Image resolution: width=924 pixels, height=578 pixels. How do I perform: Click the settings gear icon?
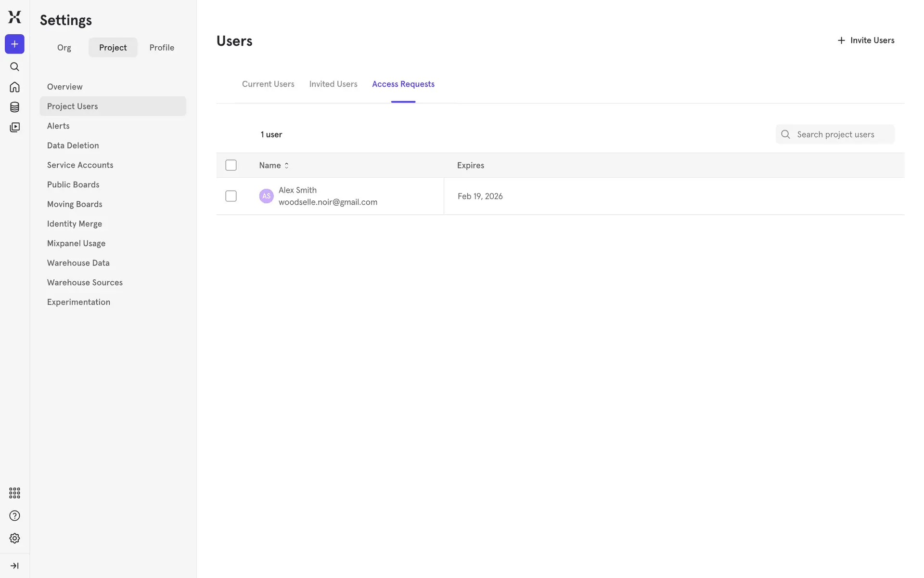[x=14, y=538]
